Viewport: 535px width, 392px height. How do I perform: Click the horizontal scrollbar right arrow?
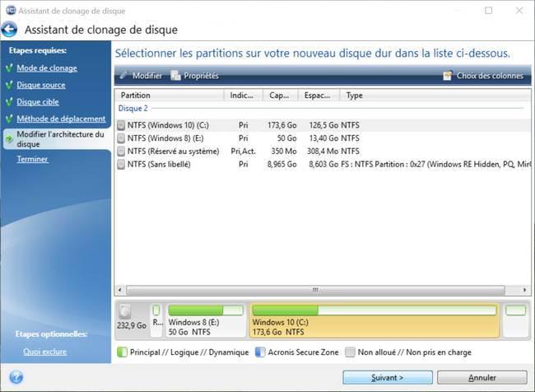click(x=525, y=290)
